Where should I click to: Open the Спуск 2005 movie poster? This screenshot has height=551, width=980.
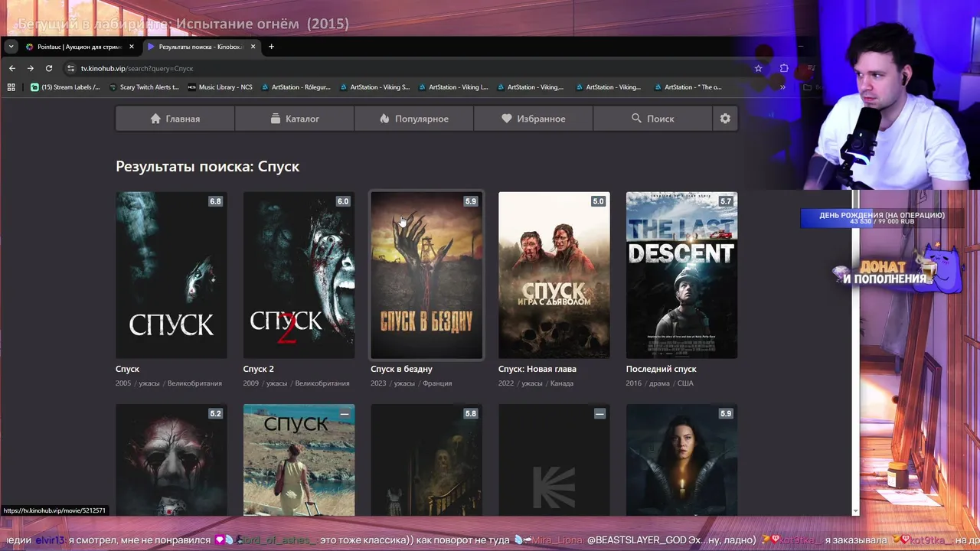click(x=171, y=275)
